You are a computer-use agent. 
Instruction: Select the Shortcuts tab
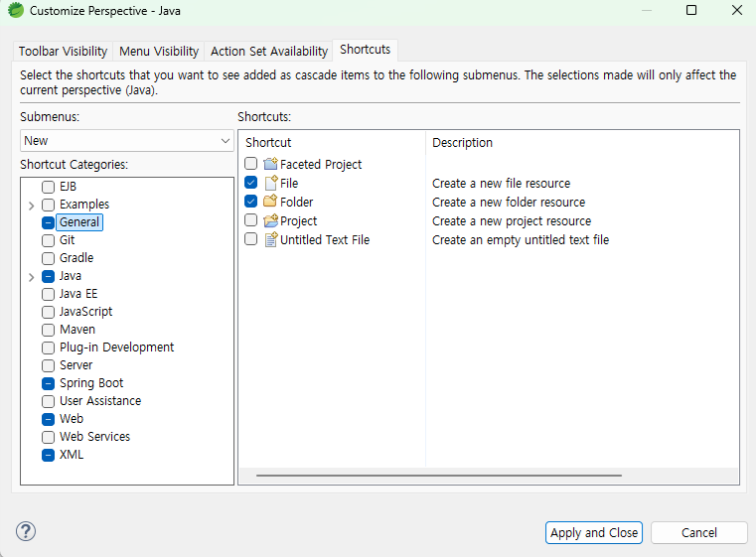point(365,50)
